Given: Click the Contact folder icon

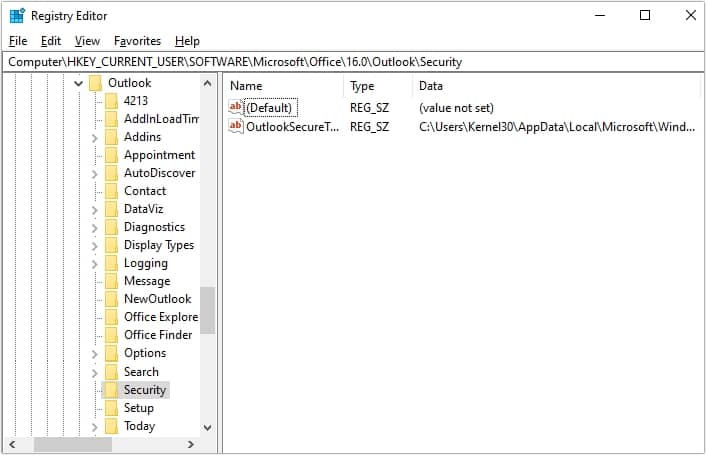Looking at the screenshot, I should [111, 191].
